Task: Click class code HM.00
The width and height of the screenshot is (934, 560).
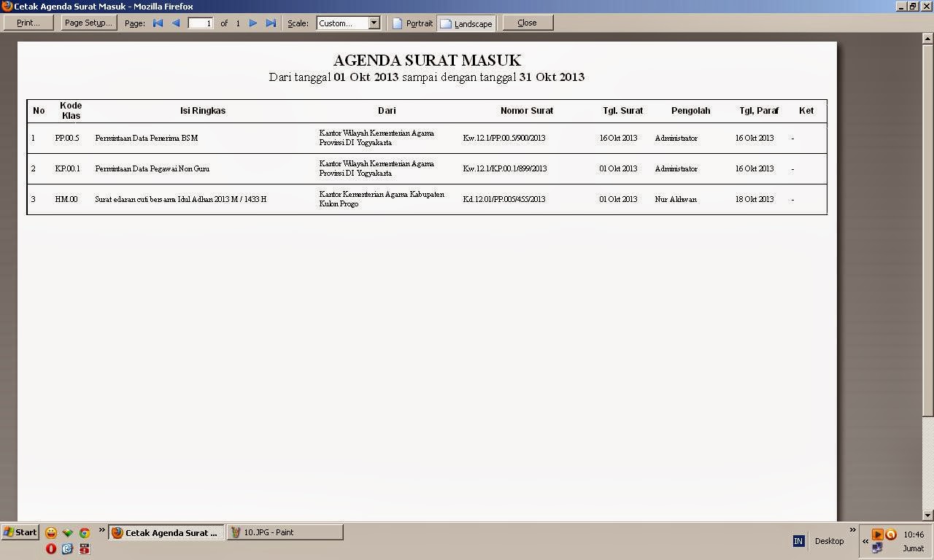Action: coord(66,199)
